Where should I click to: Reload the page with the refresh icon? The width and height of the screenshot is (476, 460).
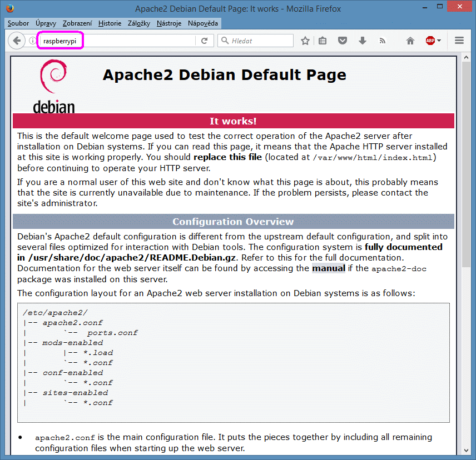[x=204, y=41]
